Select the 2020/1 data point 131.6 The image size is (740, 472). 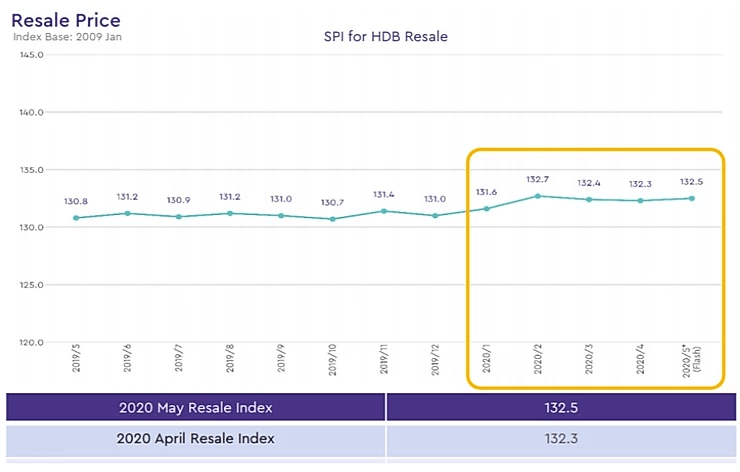[487, 209]
